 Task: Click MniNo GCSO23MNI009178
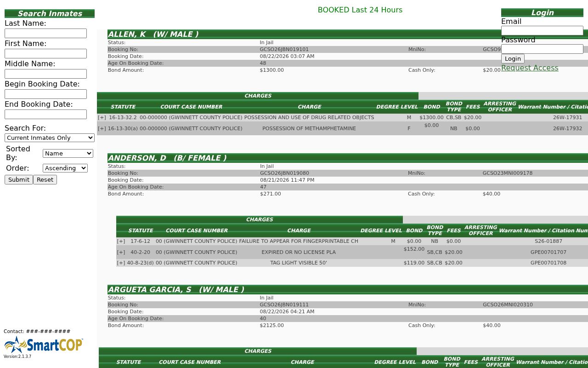(x=508, y=173)
